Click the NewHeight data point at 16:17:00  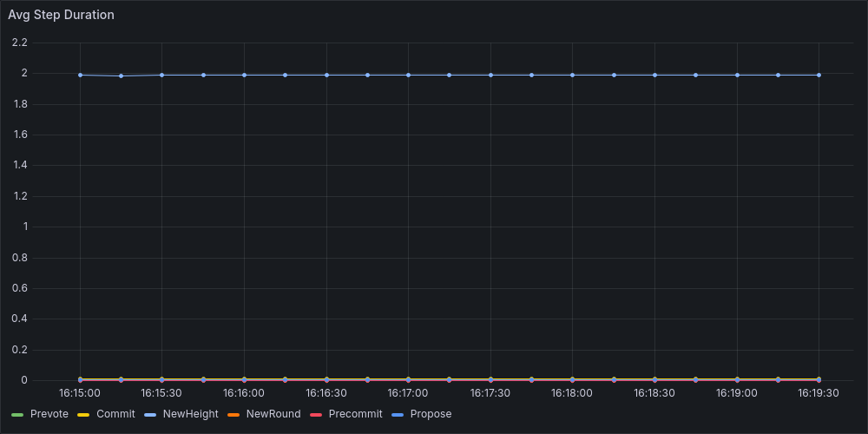(x=408, y=75)
